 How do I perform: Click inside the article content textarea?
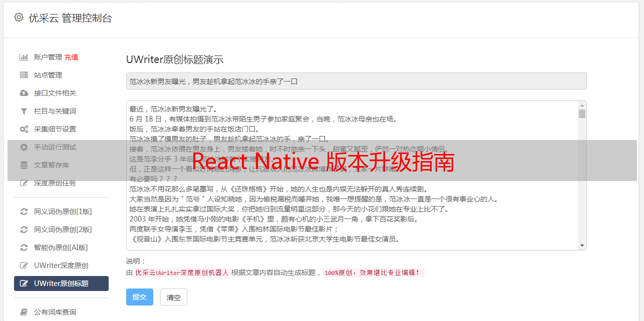[x=352, y=175]
